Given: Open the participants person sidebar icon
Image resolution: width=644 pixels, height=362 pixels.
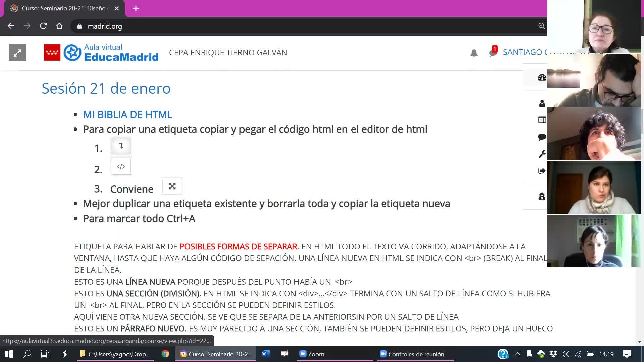Looking at the screenshot, I should (x=542, y=103).
